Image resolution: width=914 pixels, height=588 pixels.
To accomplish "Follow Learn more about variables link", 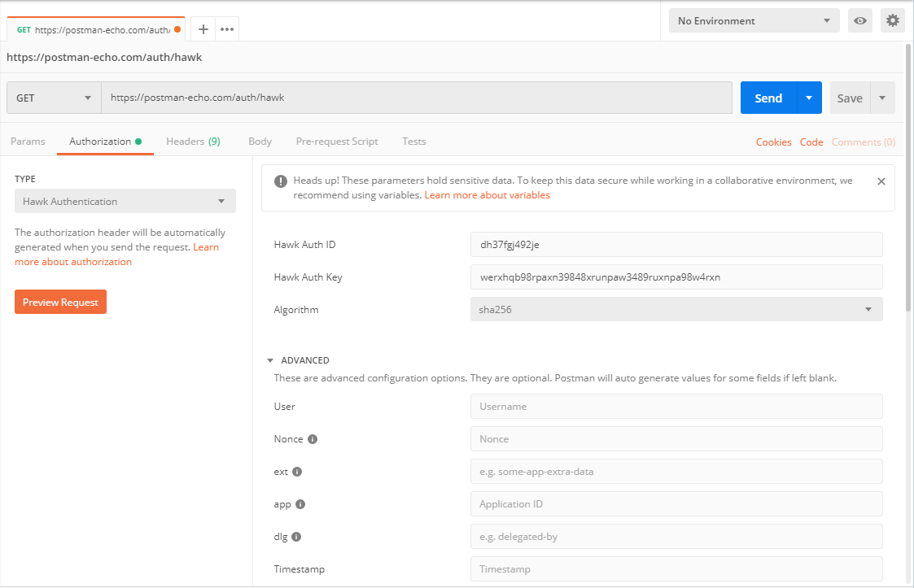I will [488, 195].
